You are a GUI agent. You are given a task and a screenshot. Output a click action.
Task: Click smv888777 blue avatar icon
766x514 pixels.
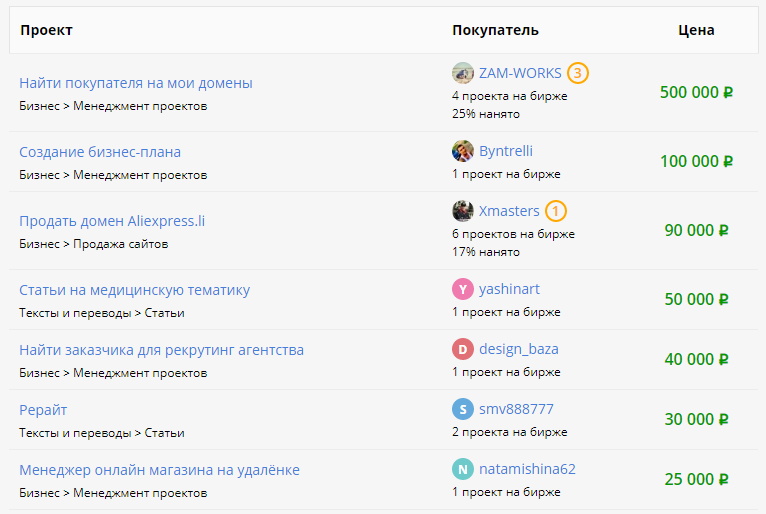click(462, 409)
